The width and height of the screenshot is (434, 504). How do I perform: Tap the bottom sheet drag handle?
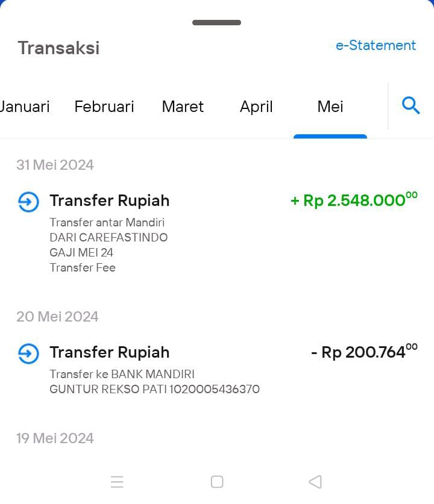pyautogui.click(x=216, y=22)
